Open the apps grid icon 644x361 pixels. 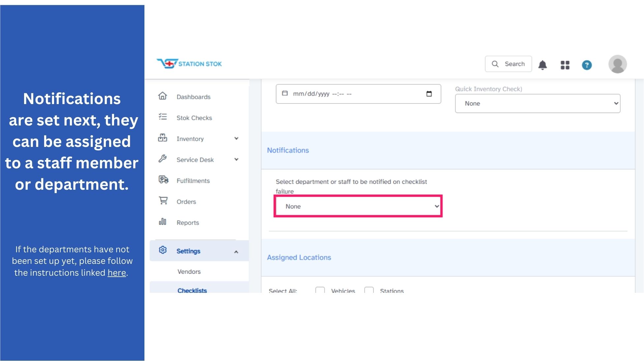pyautogui.click(x=565, y=65)
